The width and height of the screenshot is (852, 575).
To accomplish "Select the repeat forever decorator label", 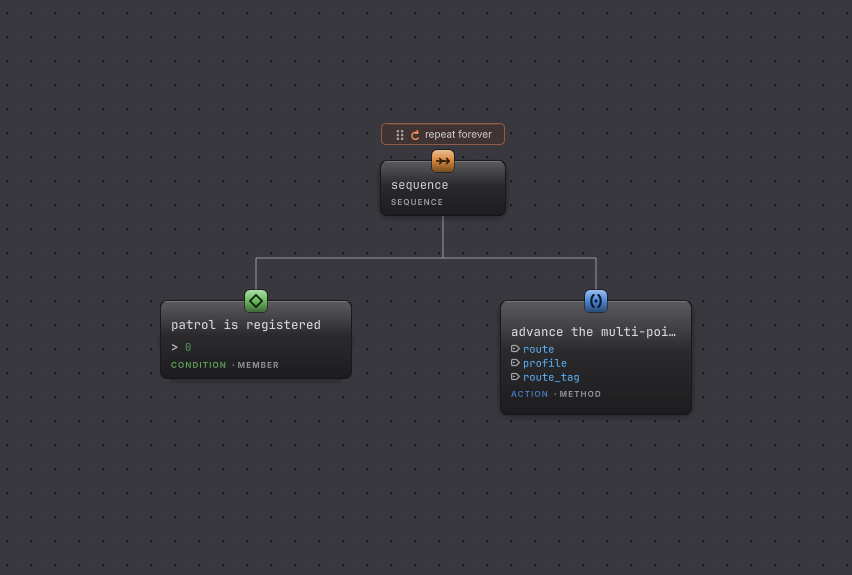I will tap(458, 134).
